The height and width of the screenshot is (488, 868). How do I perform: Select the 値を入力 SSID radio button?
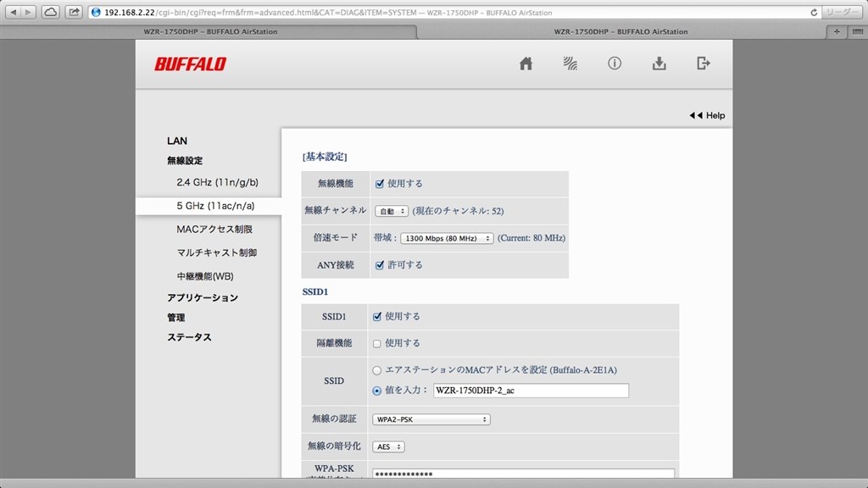(x=377, y=391)
